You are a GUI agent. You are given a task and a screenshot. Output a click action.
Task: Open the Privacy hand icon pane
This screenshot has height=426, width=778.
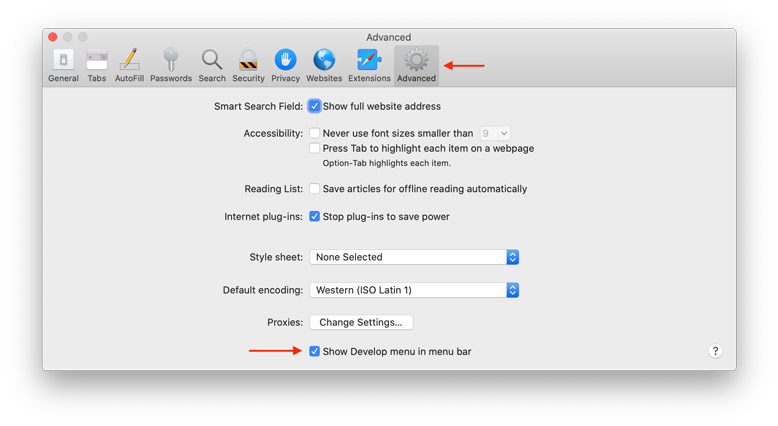(285, 65)
